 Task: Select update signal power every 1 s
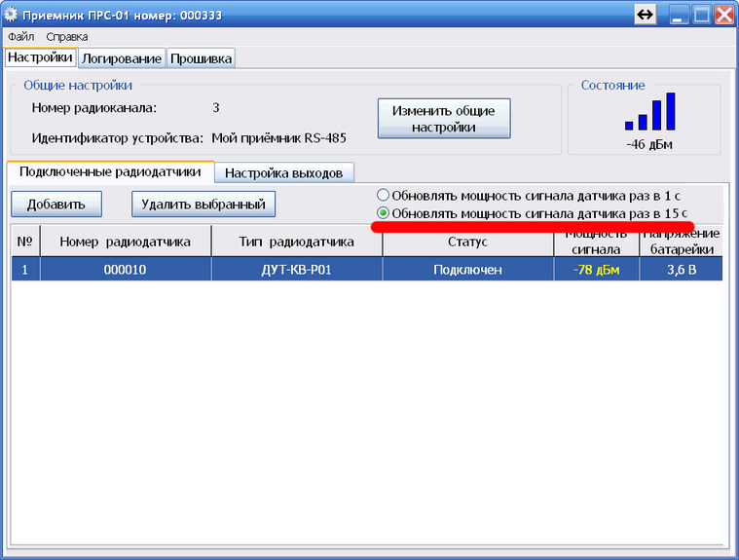529,195
